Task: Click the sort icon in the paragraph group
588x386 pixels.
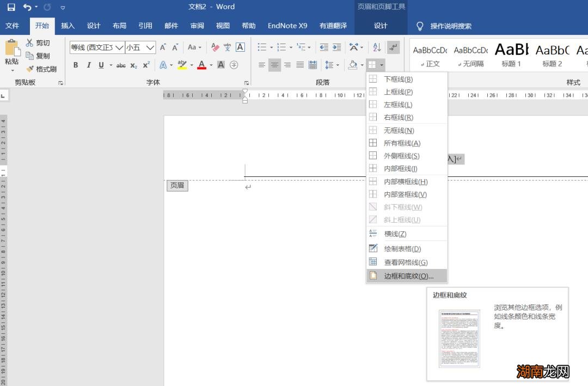Action: (376, 47)
